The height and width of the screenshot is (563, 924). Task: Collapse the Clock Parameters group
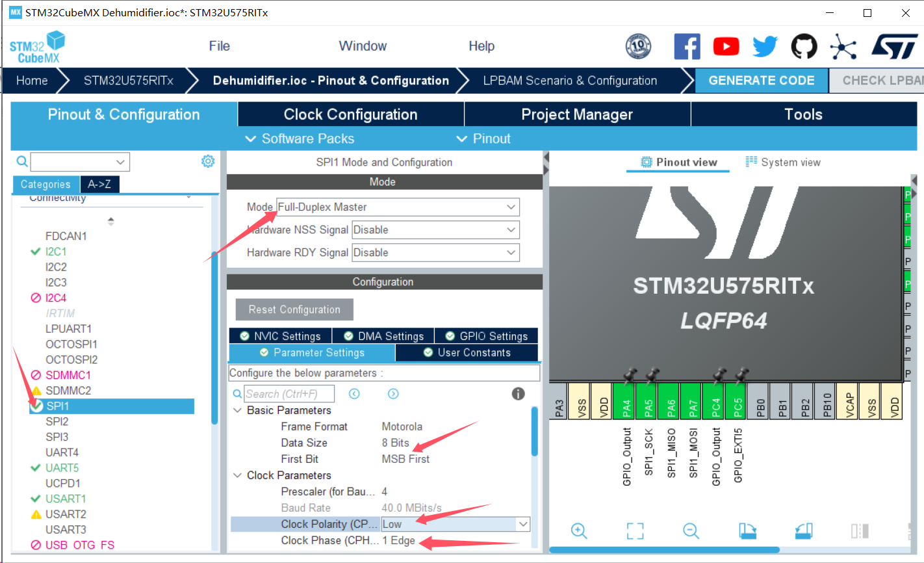coord(237,475)
